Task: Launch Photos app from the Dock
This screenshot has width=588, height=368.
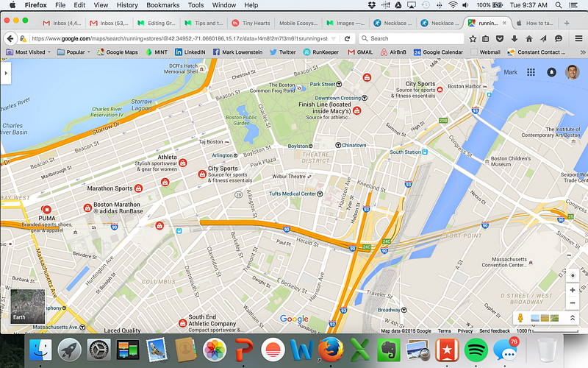Action: pos(215,350)
